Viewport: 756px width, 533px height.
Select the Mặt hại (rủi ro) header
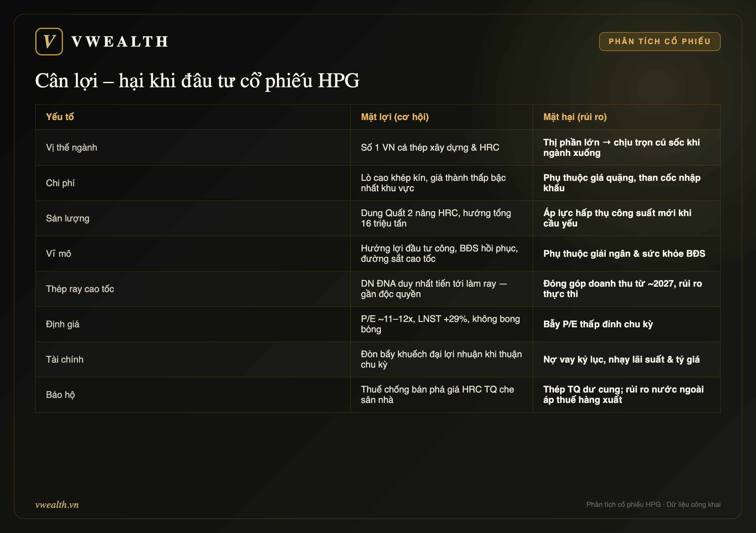575,117
